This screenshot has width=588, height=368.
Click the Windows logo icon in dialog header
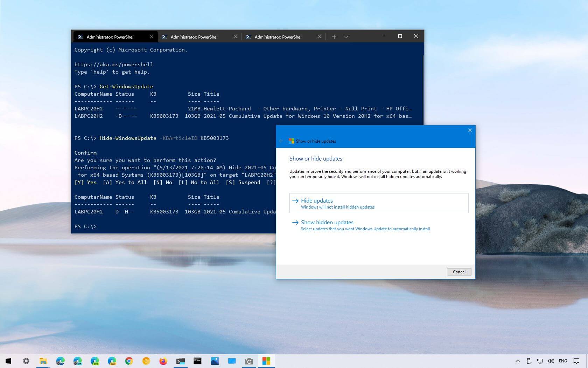point(292,141)
